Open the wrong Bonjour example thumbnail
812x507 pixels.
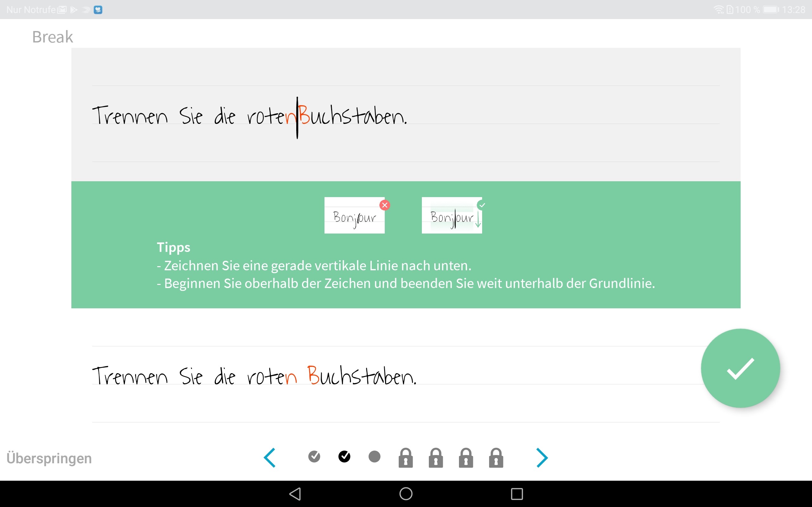pos(354,215)
